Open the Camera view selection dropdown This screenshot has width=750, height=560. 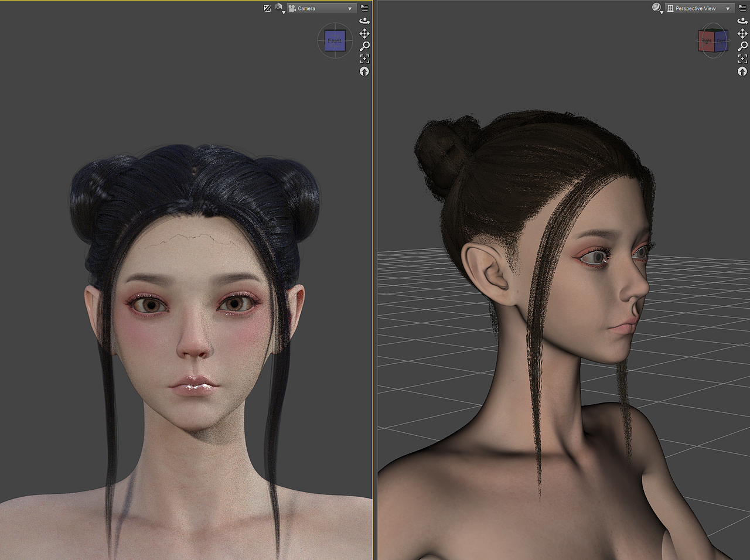click(x=321, y=8)
